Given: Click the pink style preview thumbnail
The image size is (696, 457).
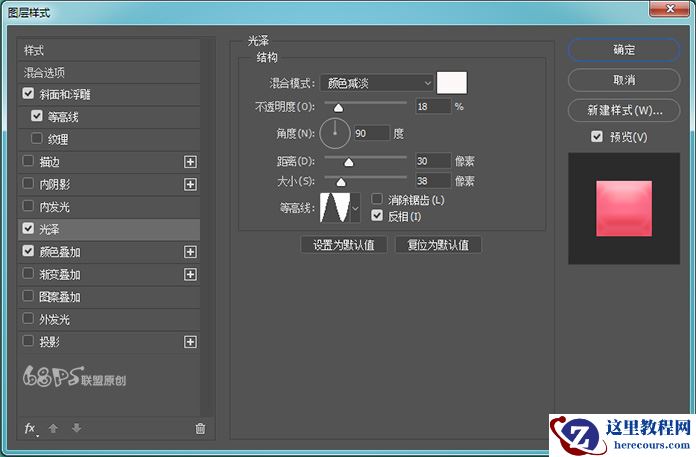Looking at the screenshot, I should pos(624,209).
